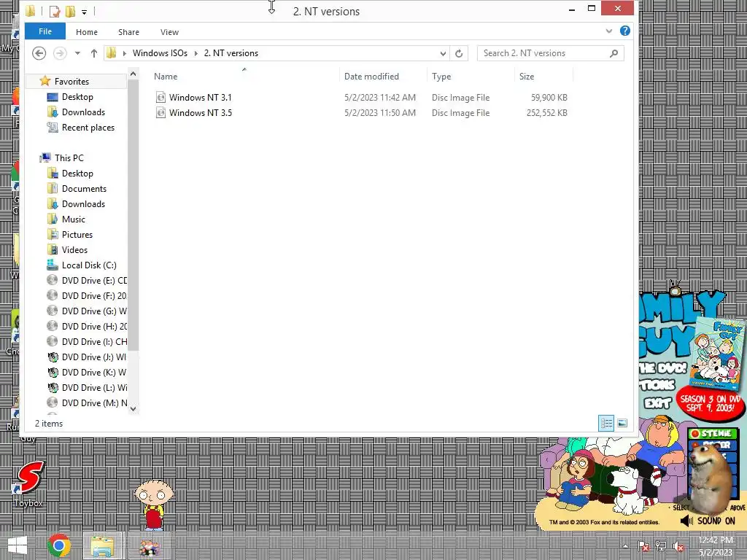Screen dimensions: 747x560
Task: Click the search magnifier icon
Action: tap(614, 53)
